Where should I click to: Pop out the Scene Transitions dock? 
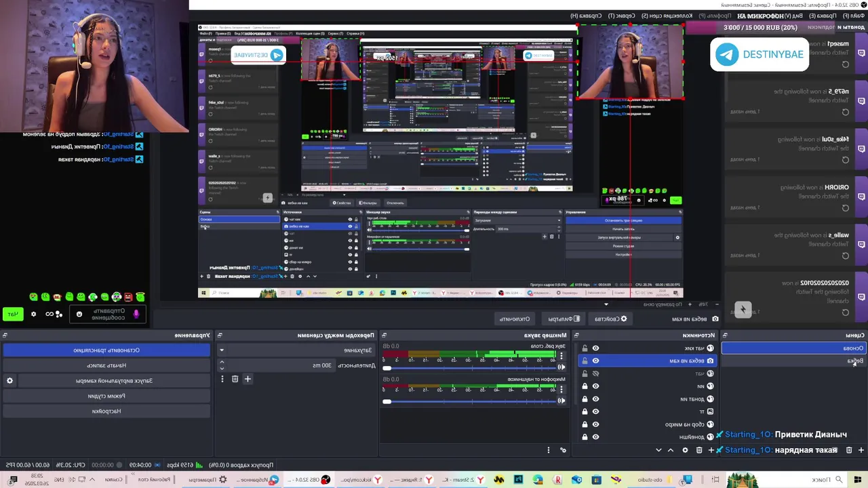tap(220, 335)
